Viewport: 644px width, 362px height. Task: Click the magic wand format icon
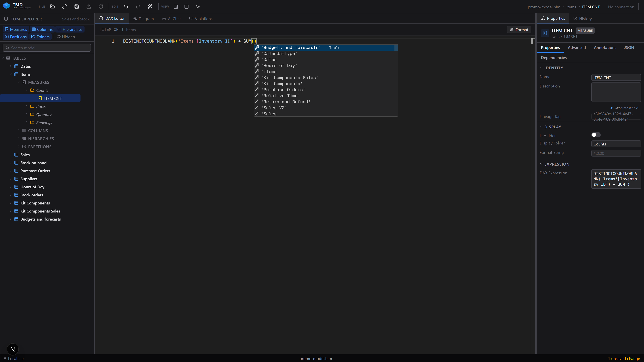150,7
